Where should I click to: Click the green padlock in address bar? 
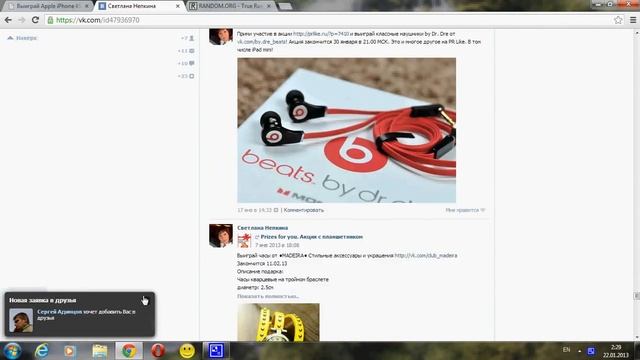coord(50,20)
